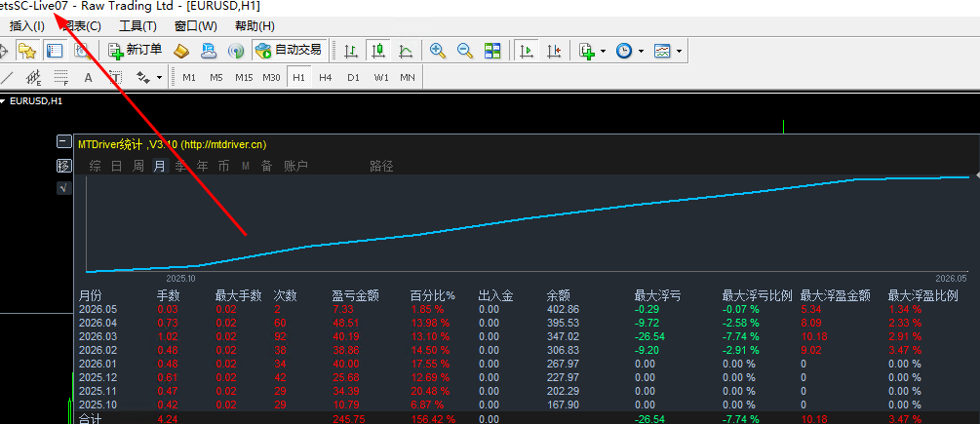The height and width of the screenshot is (424, 980).
Task: Toggle chart shift from right edge
Action: (554, 51)
